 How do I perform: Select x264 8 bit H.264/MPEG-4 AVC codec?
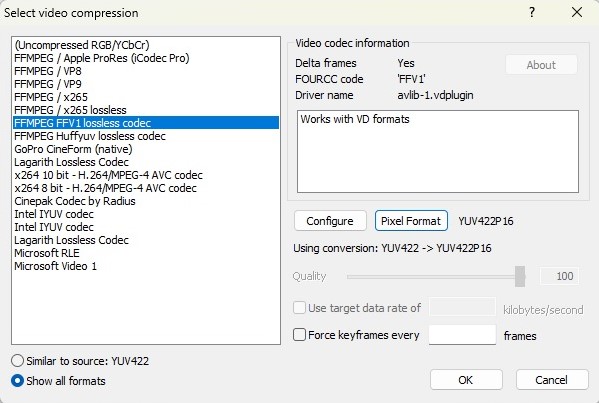tap(146, 188)
